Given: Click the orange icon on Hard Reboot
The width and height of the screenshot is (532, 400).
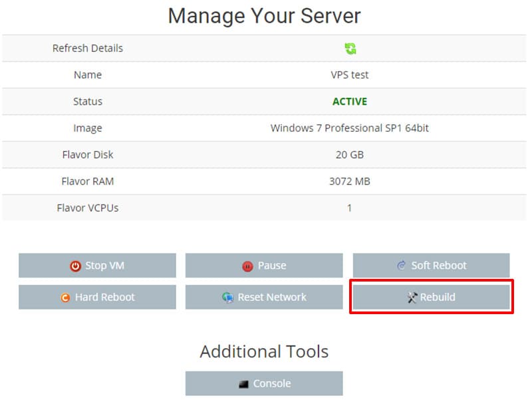Looking at the screenshot, I should [x=65, y=298].
